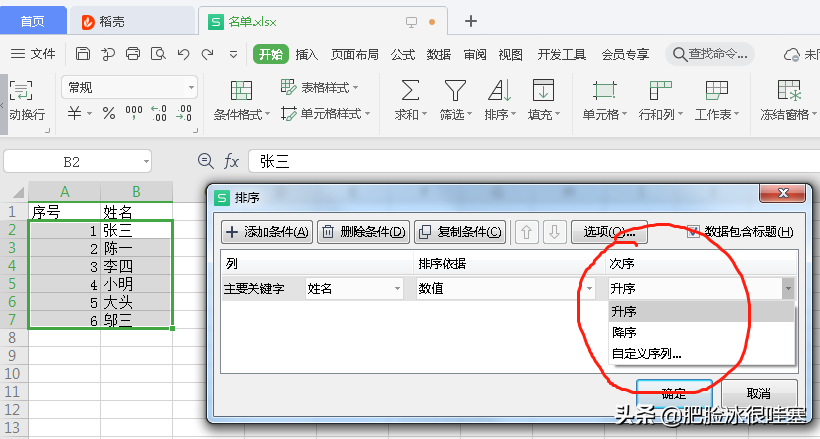Switch to the 审阅 ribbon tab
This screenshot has height=439, width=820.
click(x=475, y=54)
